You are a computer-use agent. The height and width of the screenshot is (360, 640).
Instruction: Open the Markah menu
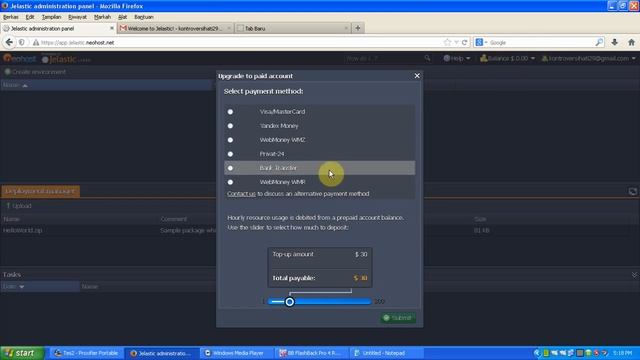[102, 17]
